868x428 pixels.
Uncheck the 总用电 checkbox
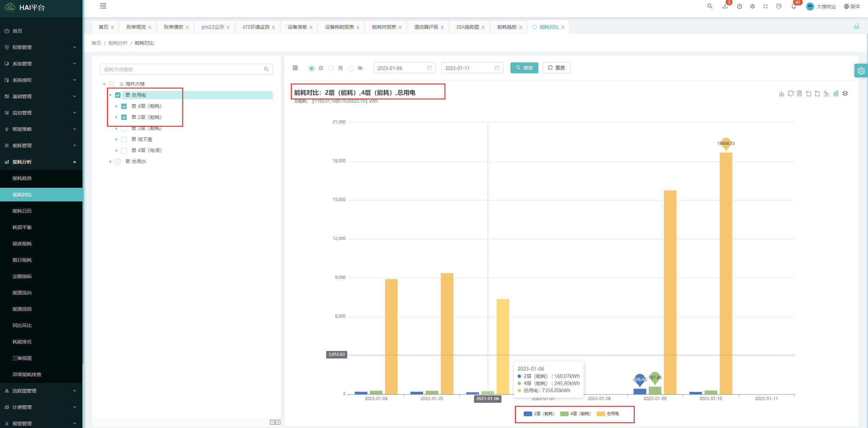coord(118,95)
